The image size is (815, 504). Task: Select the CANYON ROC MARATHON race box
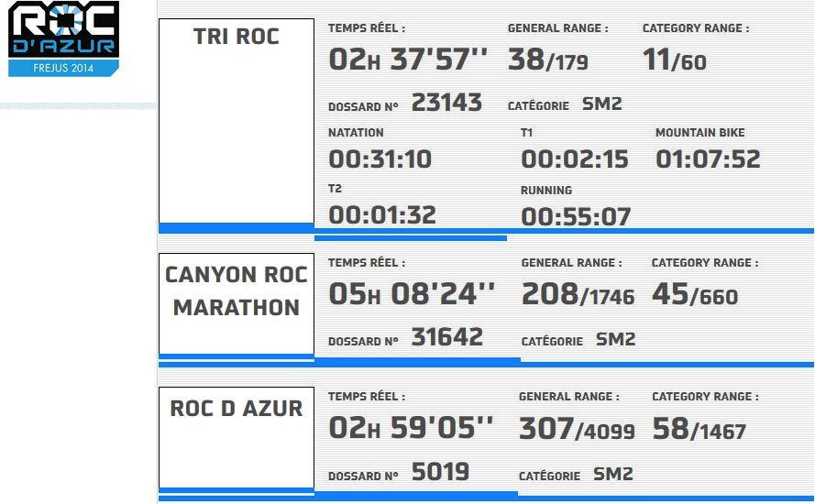click(237, 303)
